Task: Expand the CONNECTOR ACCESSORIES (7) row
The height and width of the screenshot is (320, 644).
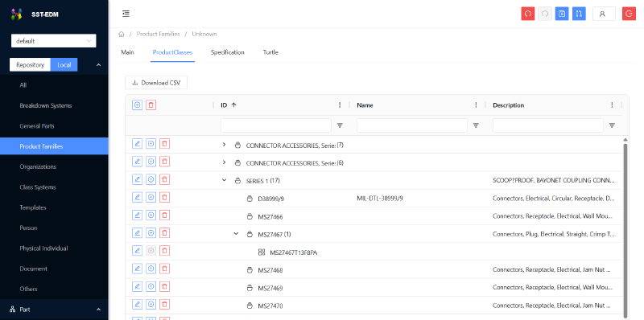Action: pos(224,145)
